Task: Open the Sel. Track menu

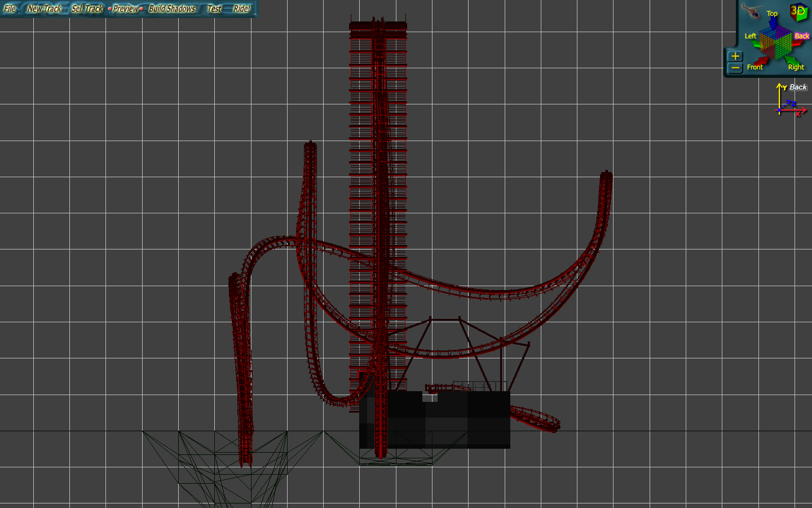Action: 87,8
